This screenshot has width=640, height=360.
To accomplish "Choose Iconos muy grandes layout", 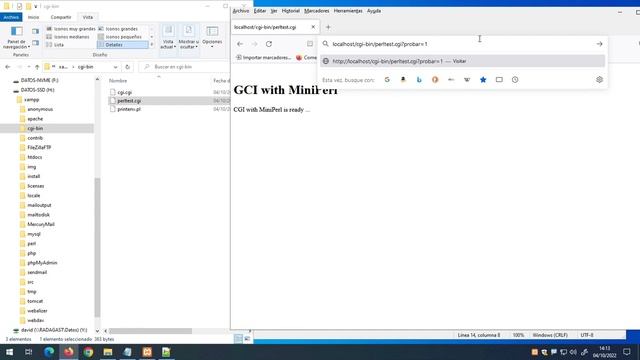I will coord(71,29).
